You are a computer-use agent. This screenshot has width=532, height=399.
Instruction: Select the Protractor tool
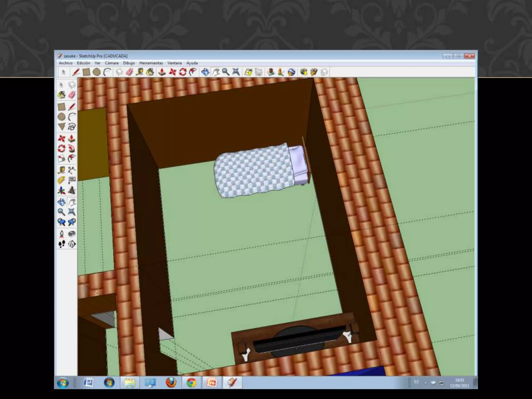point(62,180)
